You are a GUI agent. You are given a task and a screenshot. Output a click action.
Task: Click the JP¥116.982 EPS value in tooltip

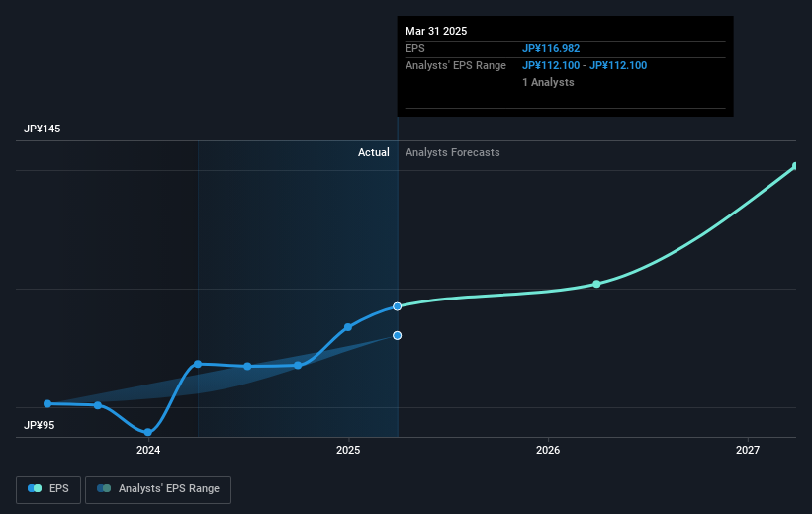(x=551, y=48)
